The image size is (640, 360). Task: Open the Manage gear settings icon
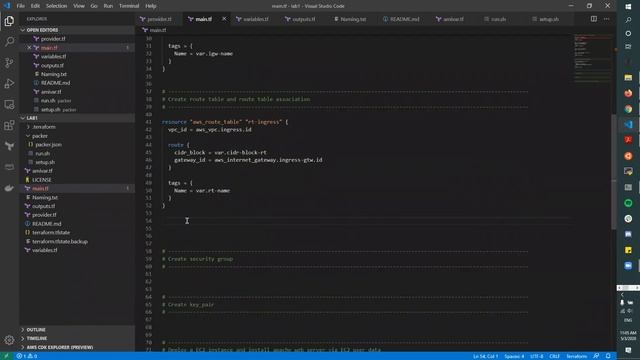9,340
